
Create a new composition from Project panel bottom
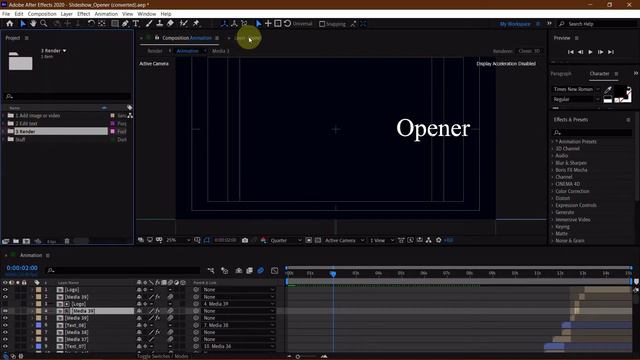(x=27, y=241)
